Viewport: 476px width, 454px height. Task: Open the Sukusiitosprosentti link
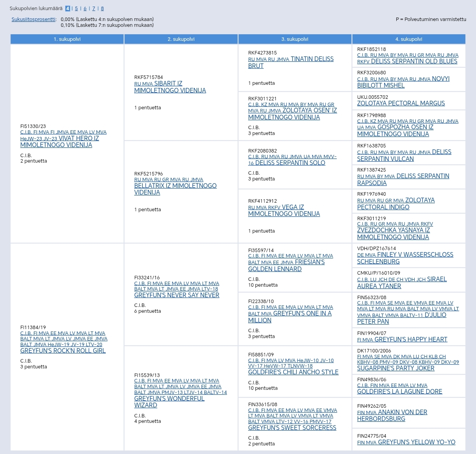tap(33, 19)
